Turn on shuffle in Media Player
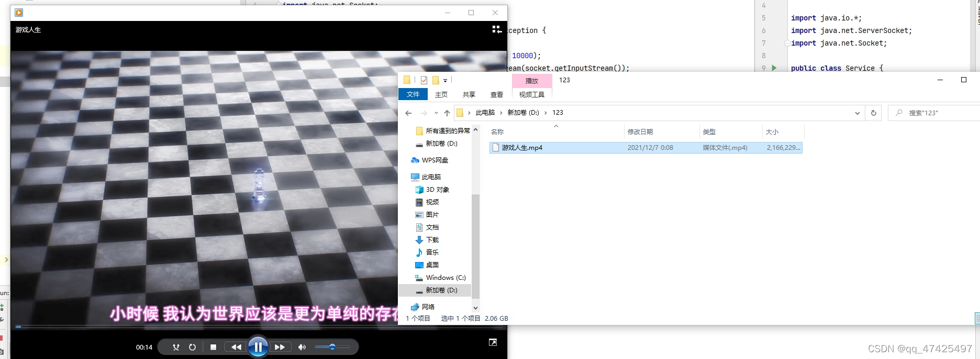Viewport: 980px width, 359px height. point(176,347)
